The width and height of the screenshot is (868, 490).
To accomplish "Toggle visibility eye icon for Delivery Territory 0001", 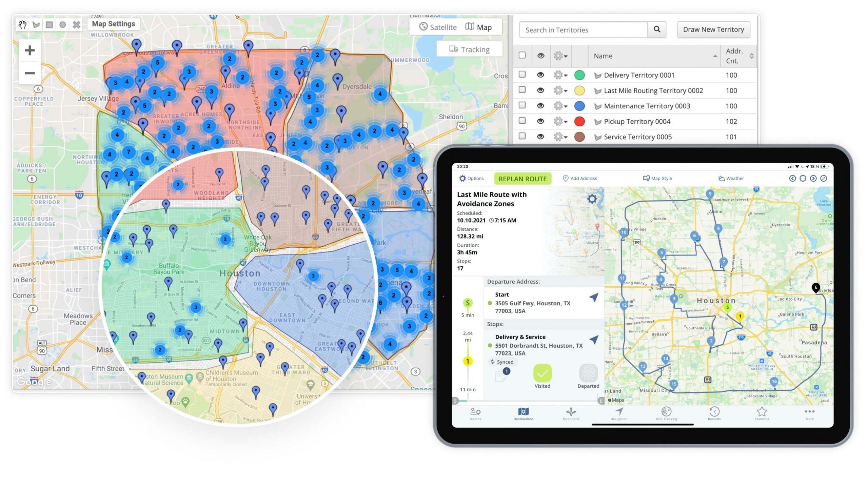I will (x=540, y=75).
